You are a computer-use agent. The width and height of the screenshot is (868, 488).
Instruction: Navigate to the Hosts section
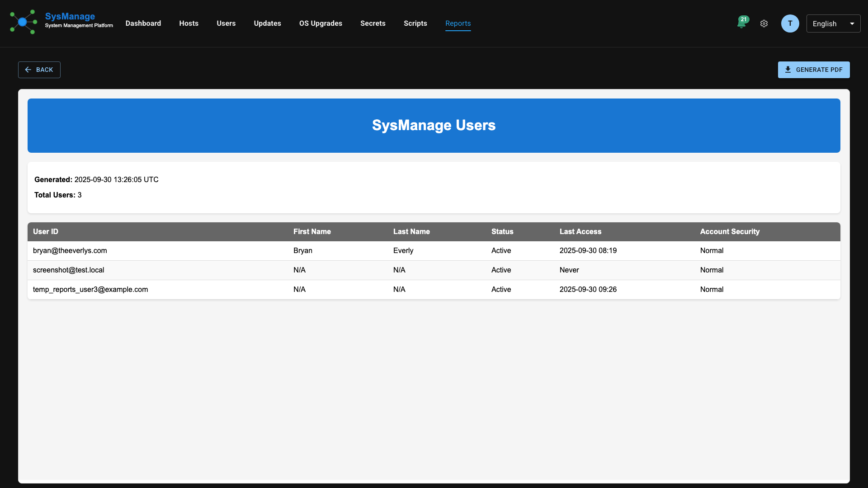(x=189, y=23)
